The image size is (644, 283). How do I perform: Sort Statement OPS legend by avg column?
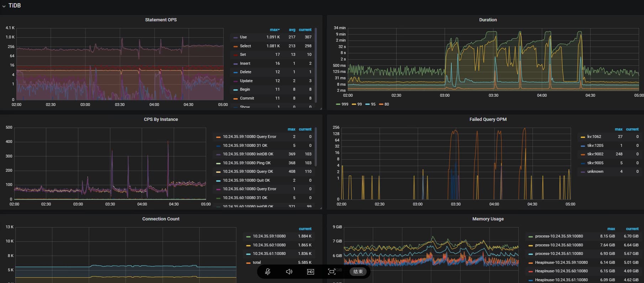tap(292, 30)
